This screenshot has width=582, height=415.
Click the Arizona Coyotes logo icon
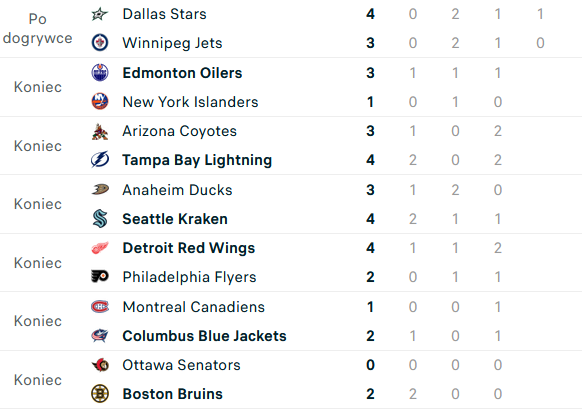[x=99, y=131]
